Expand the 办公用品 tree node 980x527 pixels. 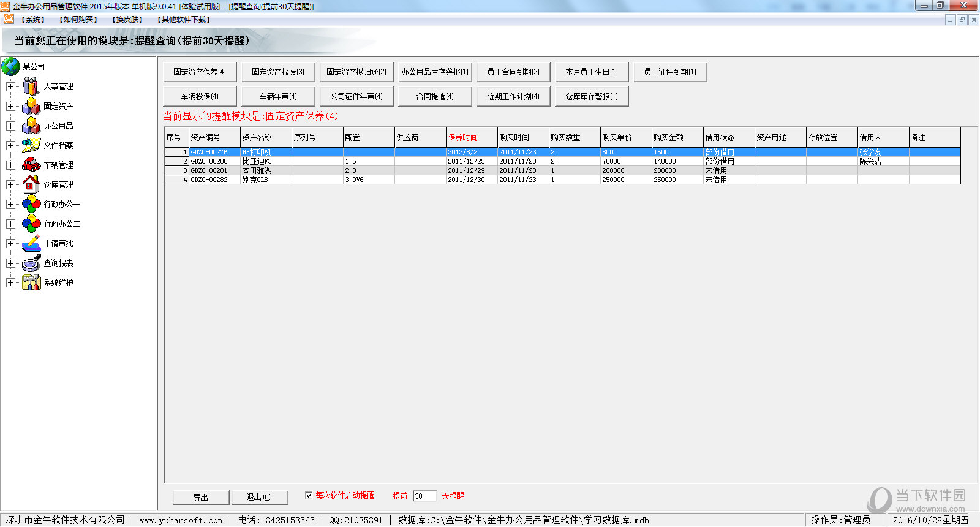[10, 126]
